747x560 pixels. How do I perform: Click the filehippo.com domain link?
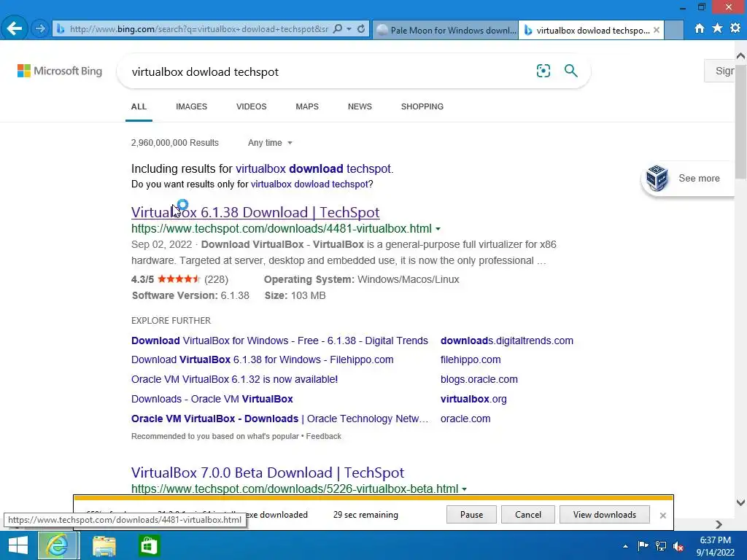(471, 360)
